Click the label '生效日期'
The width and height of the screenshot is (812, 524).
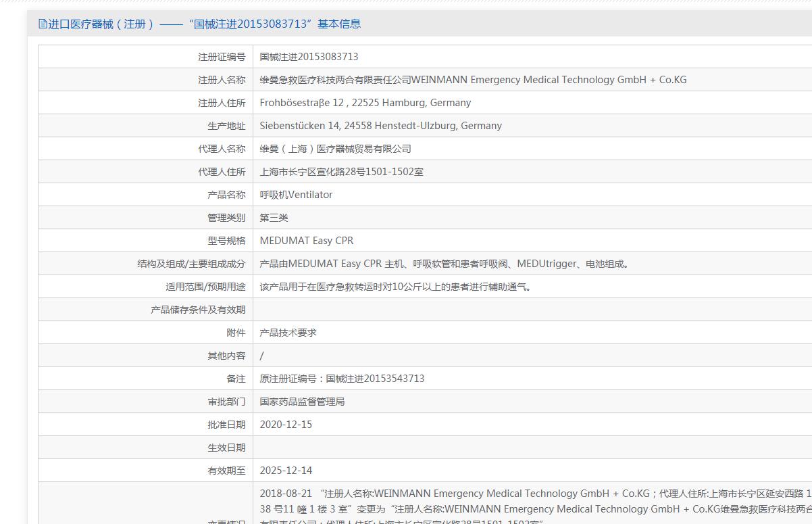click(226, 448)
